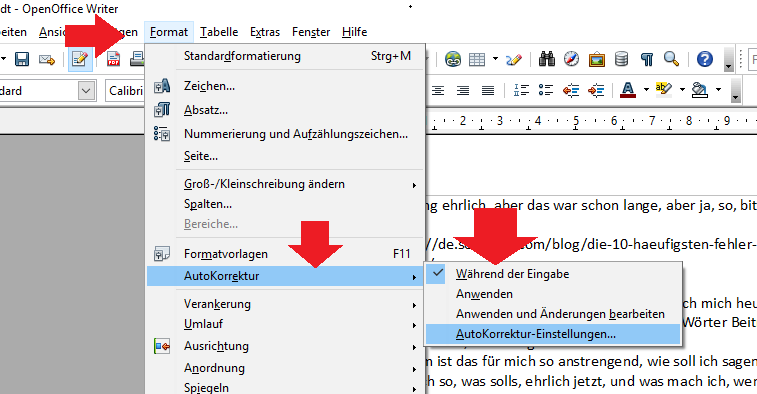Open the table icon dropdown arrow
Image resolution: width=757 pixels, height=394 pixels.
click(495, 59)
